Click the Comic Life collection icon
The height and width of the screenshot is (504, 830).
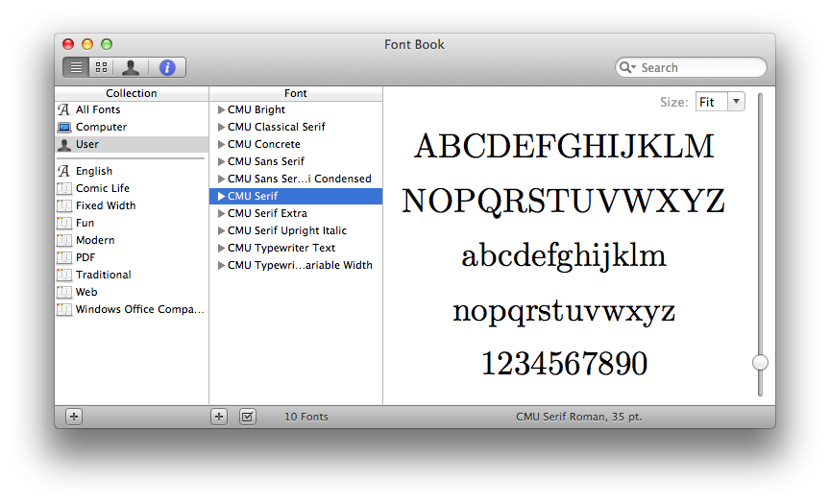64,188
